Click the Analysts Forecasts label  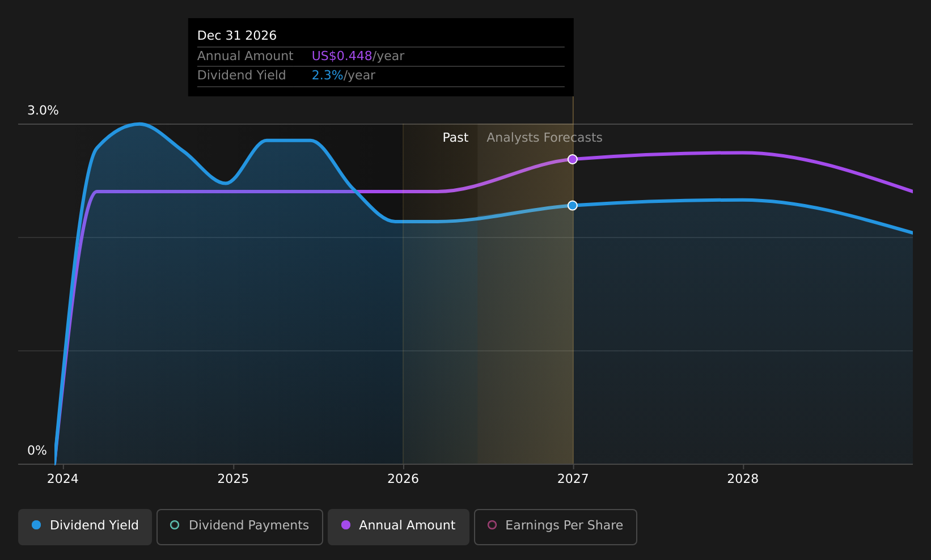click(544, 138)
